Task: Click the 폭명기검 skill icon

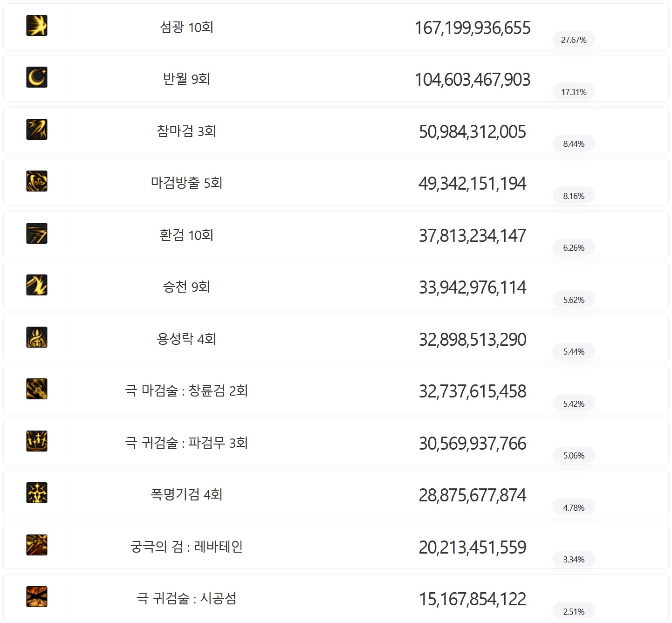Action: point(37,493)
